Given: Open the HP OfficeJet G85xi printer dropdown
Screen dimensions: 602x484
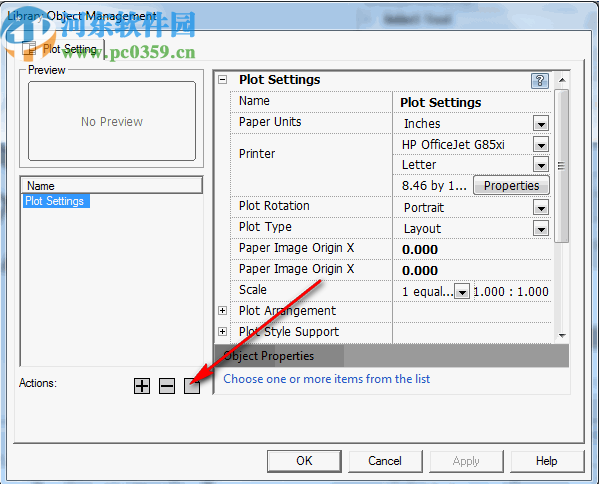Looking at the screenshot, I should (541, 145).
